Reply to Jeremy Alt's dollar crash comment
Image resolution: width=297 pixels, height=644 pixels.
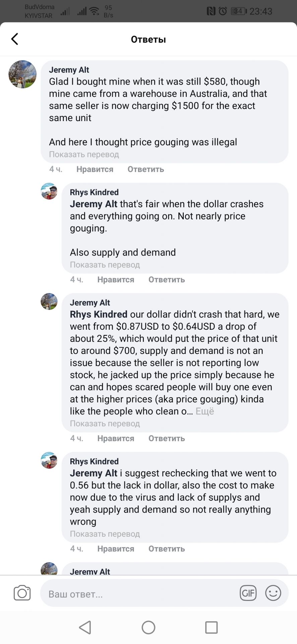(167, 438)
